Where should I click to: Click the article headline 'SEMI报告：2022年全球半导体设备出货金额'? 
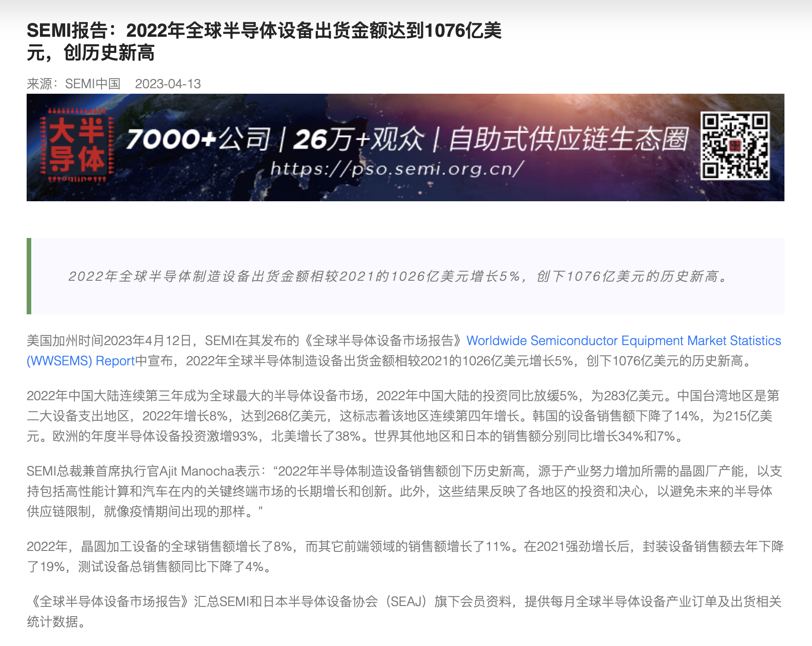point(264,42)
